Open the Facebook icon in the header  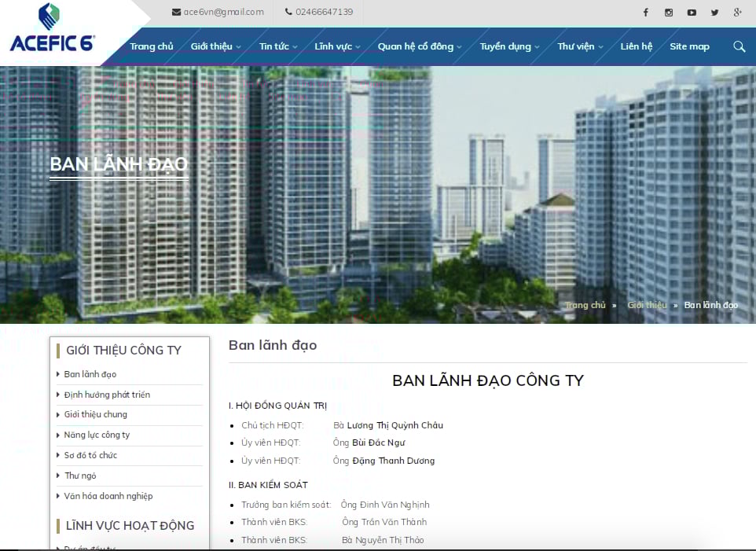point(645,12)
